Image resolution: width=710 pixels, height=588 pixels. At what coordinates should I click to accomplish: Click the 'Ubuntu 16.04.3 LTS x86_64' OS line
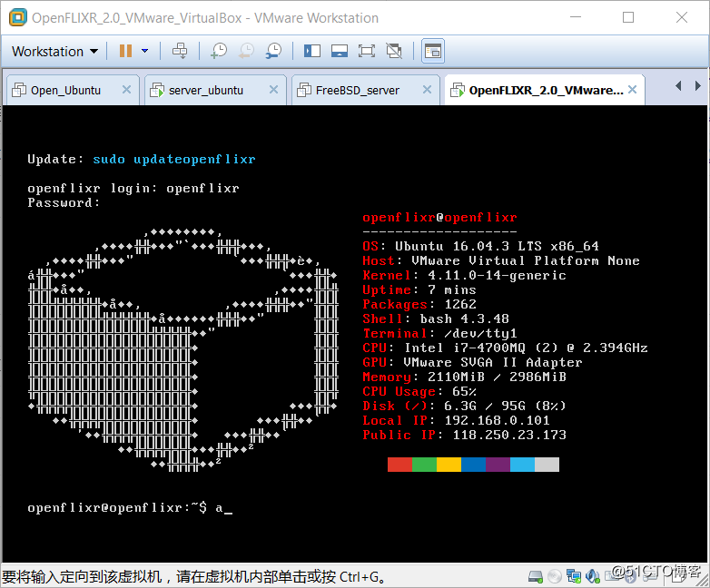pyautogui.click(x=480, y=246)
